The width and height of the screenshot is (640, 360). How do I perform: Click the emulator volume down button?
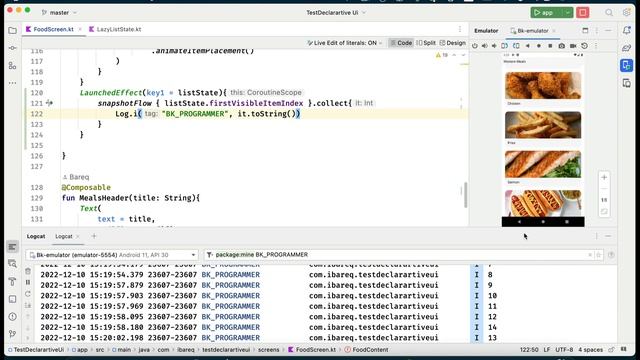click(494, 46)
